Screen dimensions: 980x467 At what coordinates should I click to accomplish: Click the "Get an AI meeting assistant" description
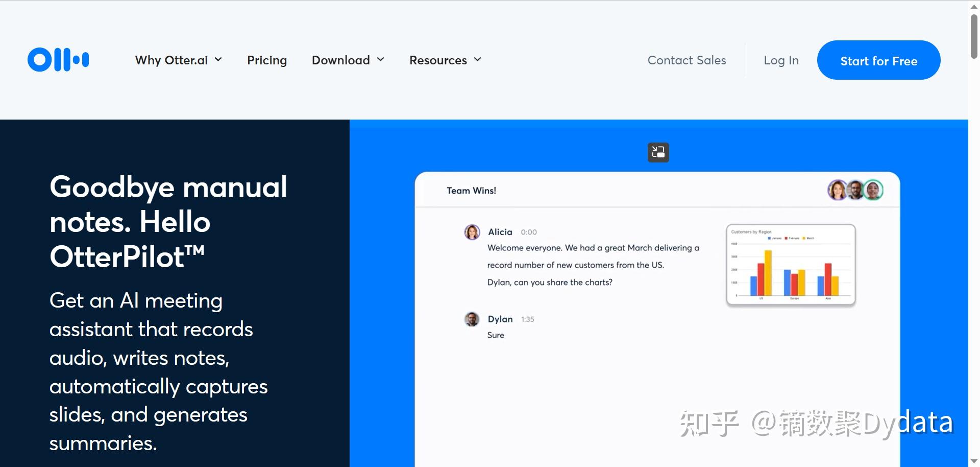point(159,371)
